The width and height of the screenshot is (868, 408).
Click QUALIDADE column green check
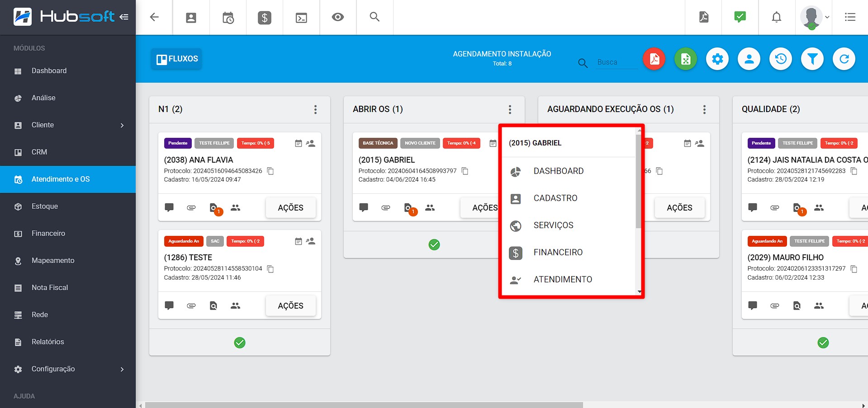823,343
